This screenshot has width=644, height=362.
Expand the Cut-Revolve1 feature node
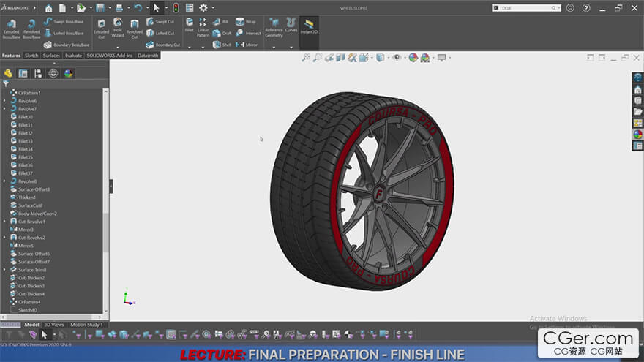[x=4, y=222]
